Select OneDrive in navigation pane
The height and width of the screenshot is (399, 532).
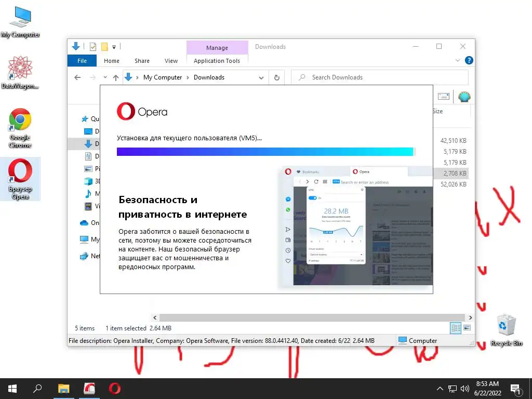coord(89,223)
